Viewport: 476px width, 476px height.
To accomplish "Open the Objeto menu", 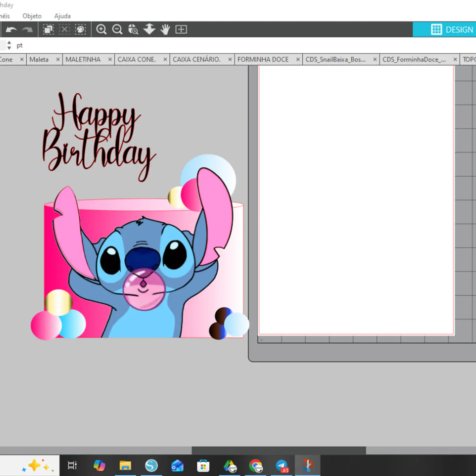I will (x=32, y=16).
